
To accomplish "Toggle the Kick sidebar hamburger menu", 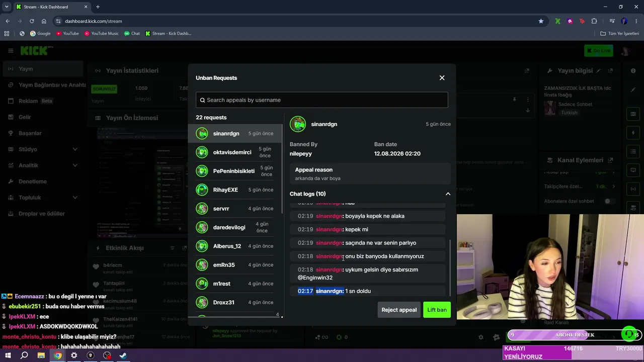I will click(x=11, y=50).
